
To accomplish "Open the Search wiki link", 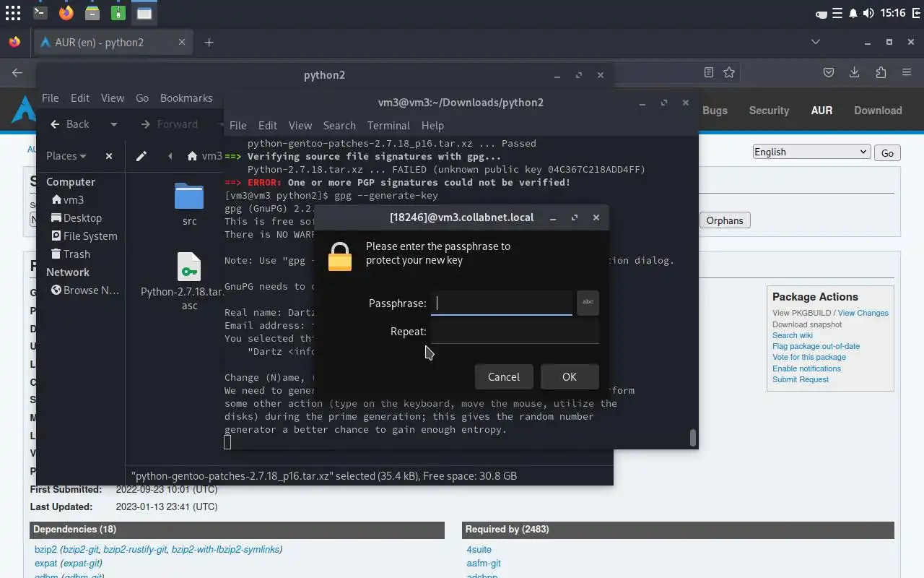I will tap(793, 335).
